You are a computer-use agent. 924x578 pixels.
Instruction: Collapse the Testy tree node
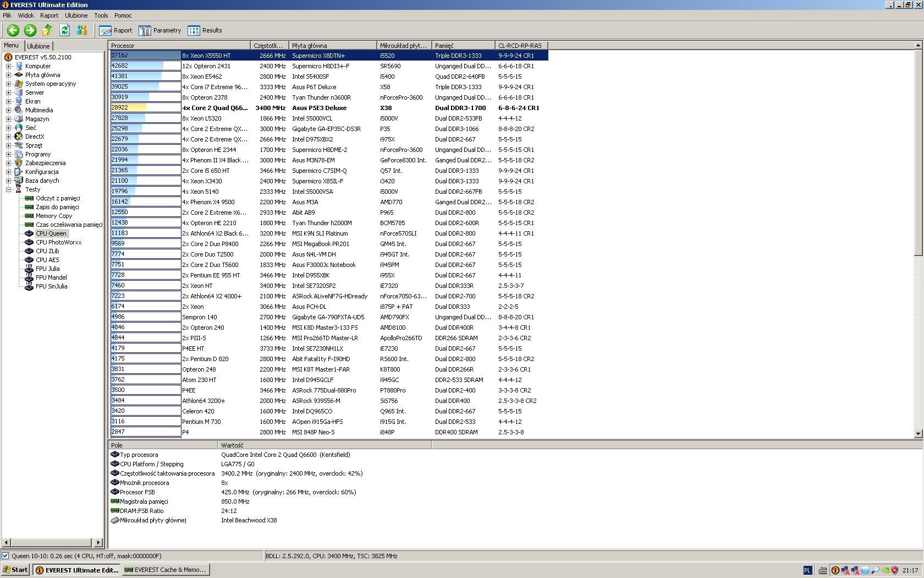tap(9, 189)
